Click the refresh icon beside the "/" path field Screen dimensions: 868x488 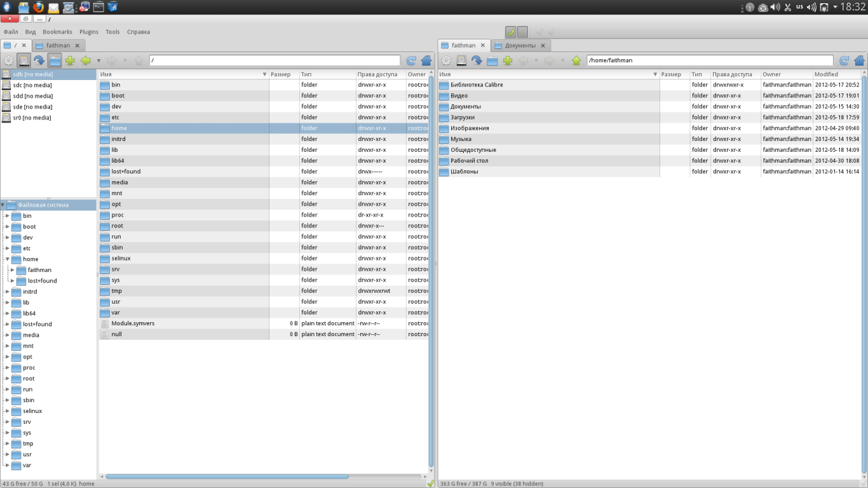[411, 60]
